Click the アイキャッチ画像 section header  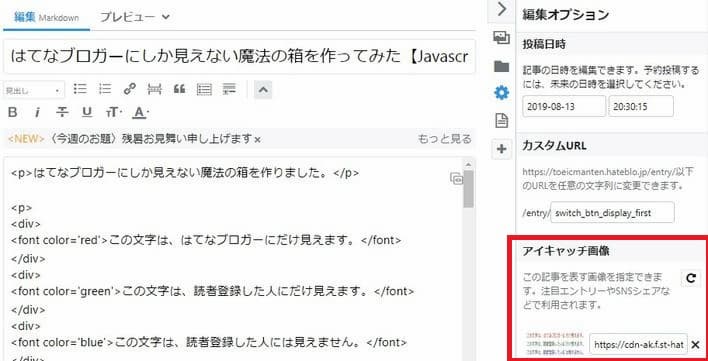coord(566,251)
